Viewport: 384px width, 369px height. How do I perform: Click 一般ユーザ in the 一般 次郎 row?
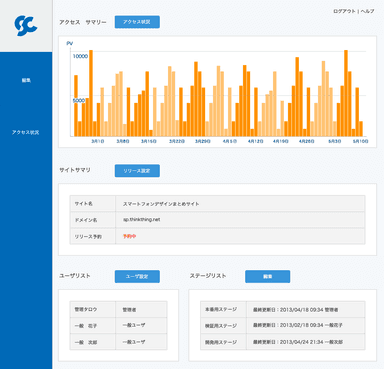[x=134, y=342]
